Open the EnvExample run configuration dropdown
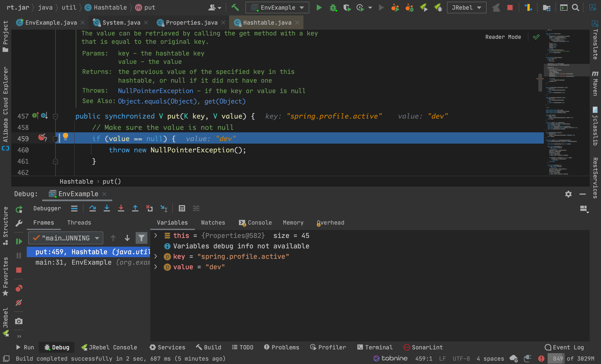The image size is (601, 364). [x=277, y=8]
